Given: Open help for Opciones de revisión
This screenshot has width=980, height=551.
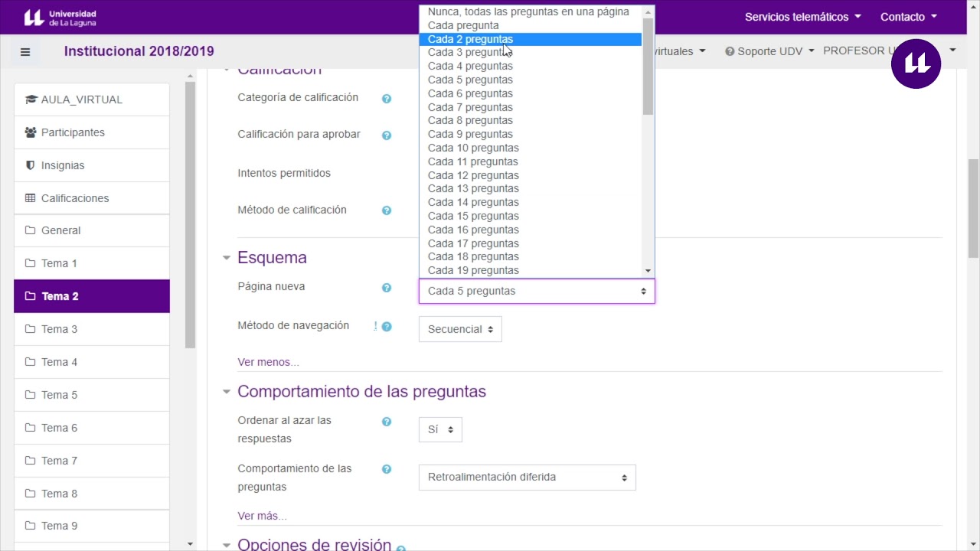Looking at the screenshot, I should click(x=400, y=548).
